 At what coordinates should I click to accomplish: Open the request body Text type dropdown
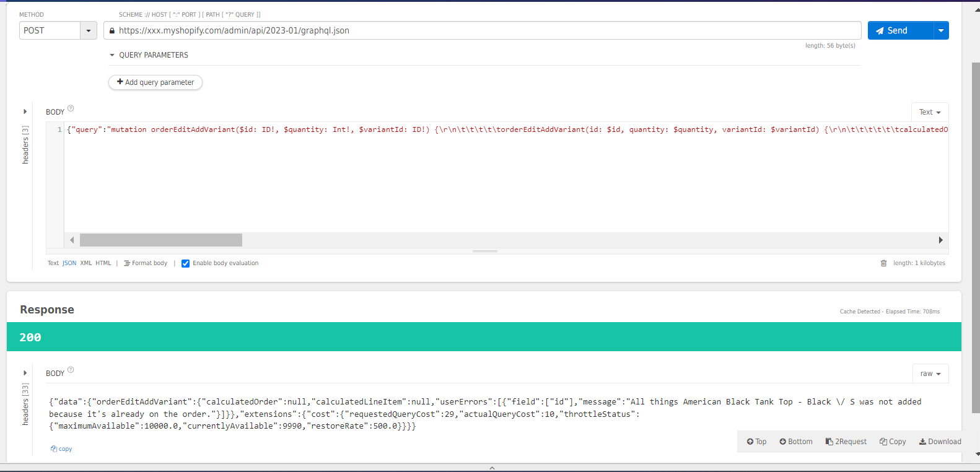coord(930,112)
